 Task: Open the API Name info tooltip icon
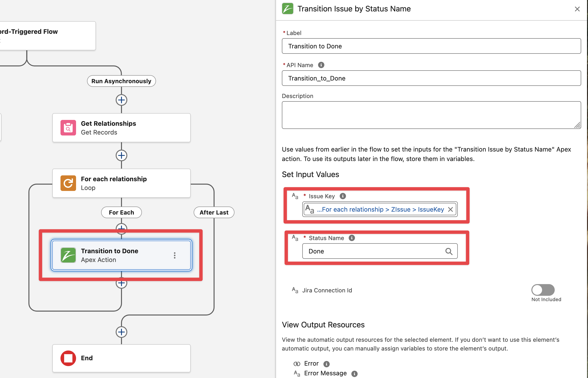321,65
